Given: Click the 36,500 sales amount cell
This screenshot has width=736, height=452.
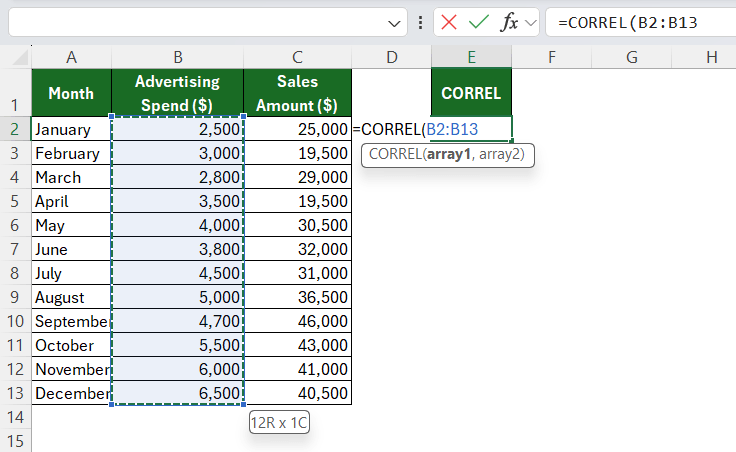Looking at the screenshot, I should click(297, 297).
